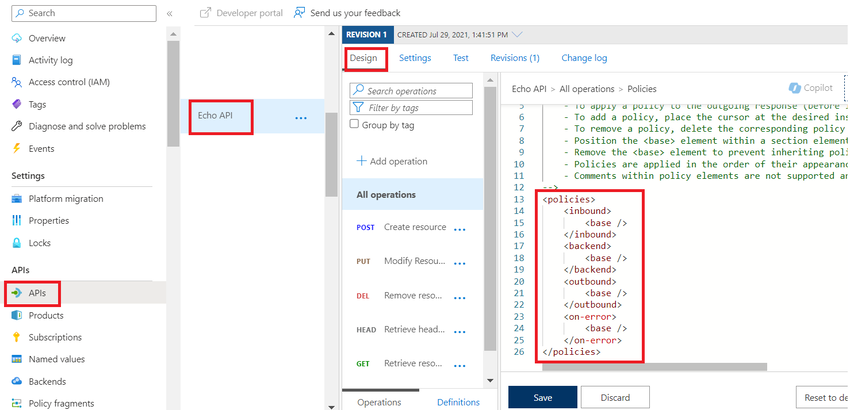Select the Operations bottom tab
This screenshot has width=850, height=410.
click(x=379, y=402)
